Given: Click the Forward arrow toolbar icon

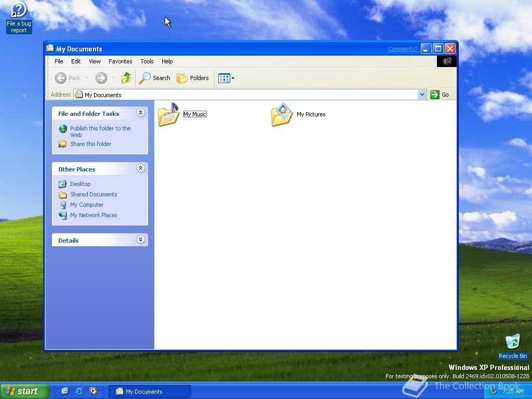Looking at the screenshot, I should (x=101, y=78).
